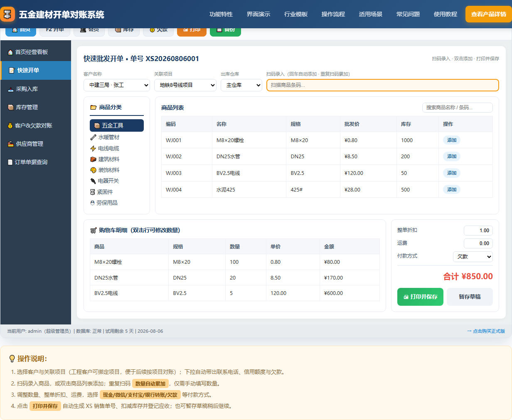Click the coin icon on 欠款 toolbar button
Screen dimensions: 512x420
(x=152, y=30)
